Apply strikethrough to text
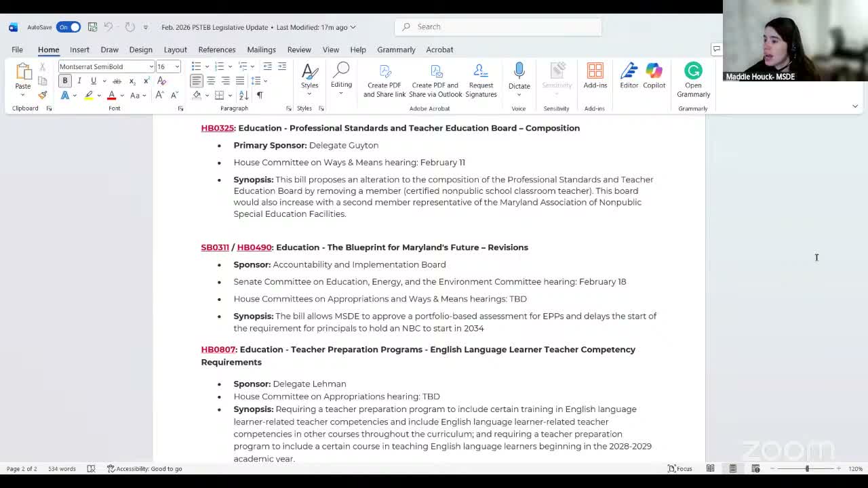This screenshot has width=868, height=488. 117,81
